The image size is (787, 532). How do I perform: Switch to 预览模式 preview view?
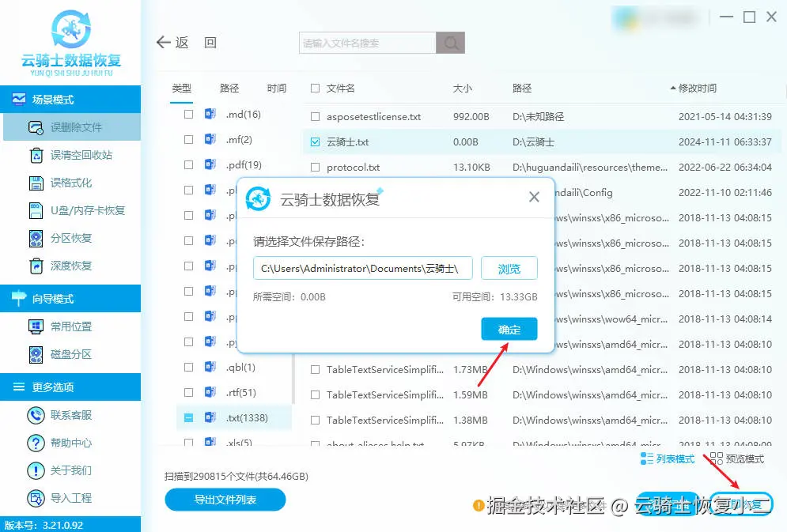coord(737,458)
